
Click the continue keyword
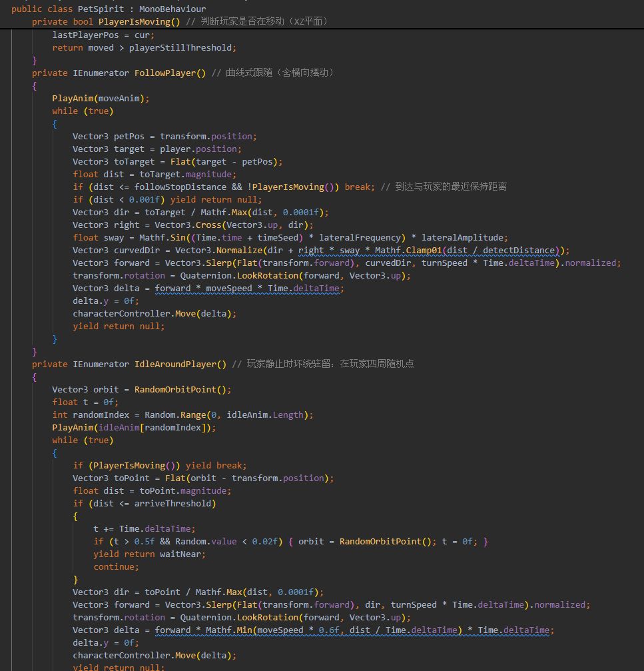pos(117,566)
